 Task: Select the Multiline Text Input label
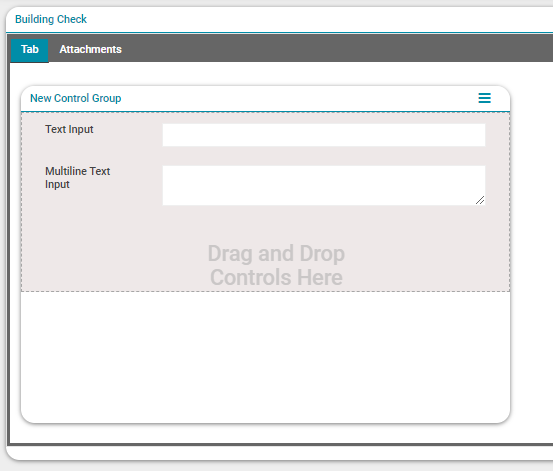tap(78, 178)
